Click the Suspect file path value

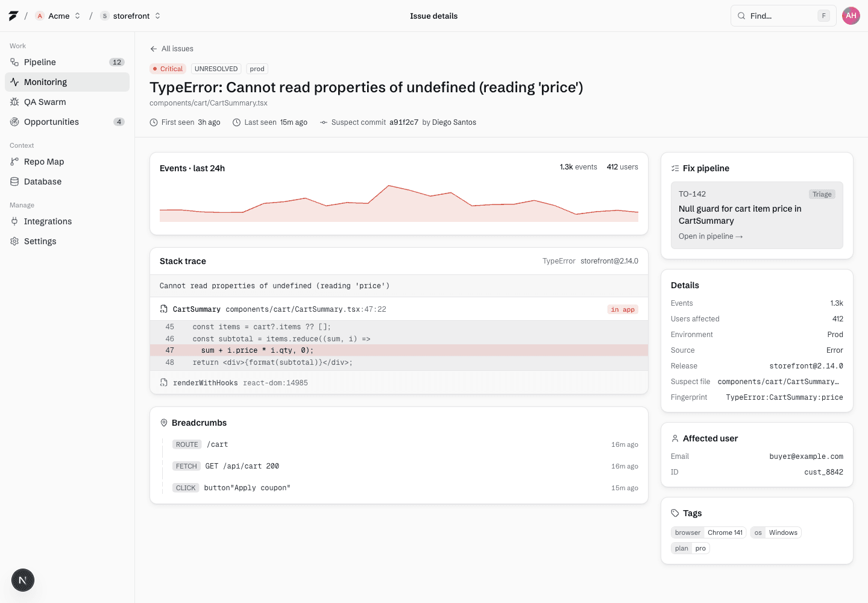point(778,382)
